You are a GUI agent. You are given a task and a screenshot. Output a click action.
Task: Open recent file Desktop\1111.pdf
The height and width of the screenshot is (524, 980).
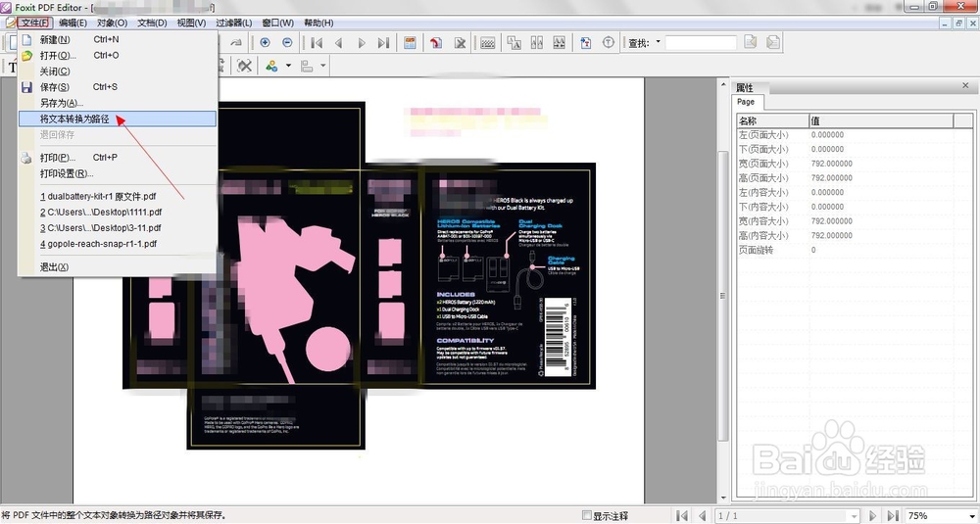(x=118, y=213)
